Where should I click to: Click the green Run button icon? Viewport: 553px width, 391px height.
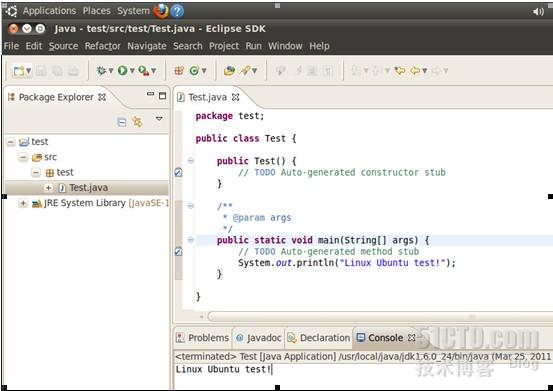pos(122,71)
